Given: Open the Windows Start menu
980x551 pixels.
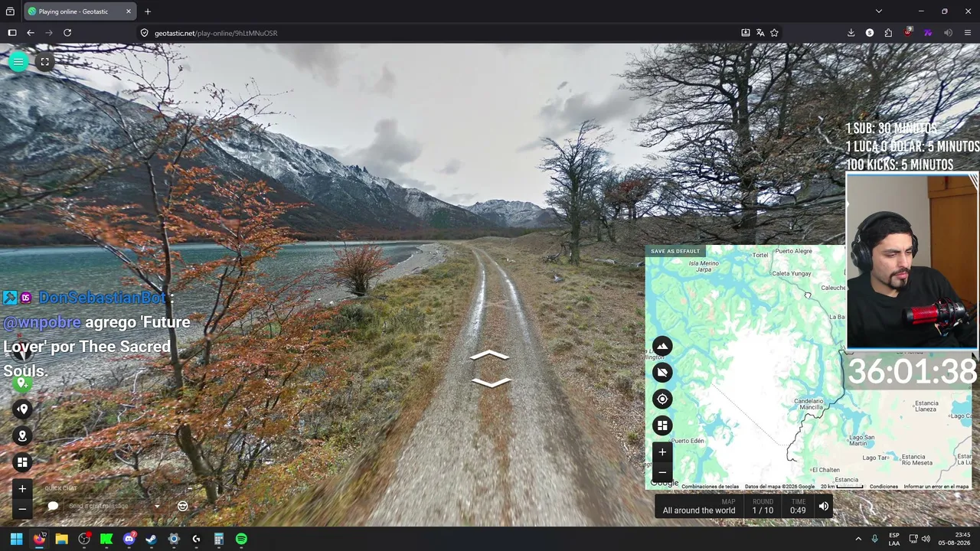Looking at the screenshot, I should [x=16, y=539].
